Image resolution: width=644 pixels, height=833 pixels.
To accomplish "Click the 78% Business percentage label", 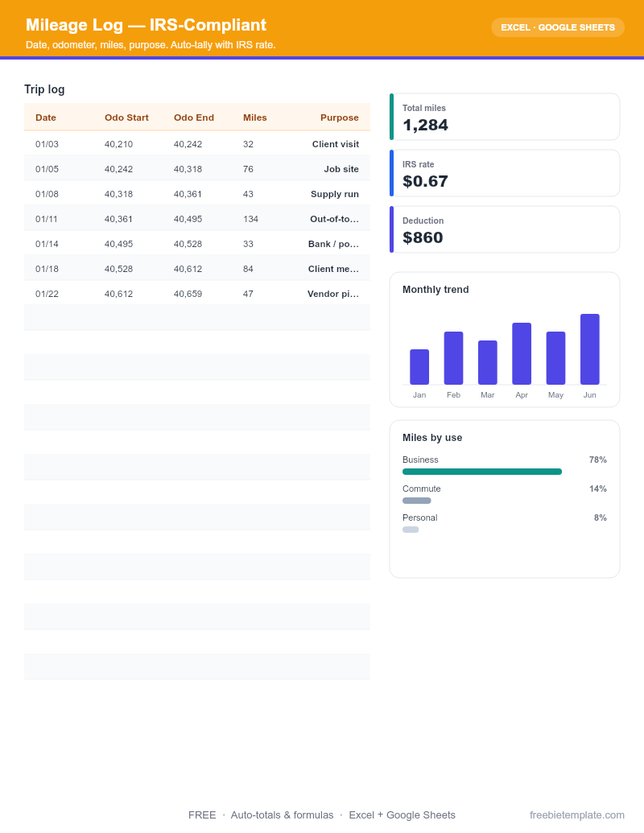I will [x=598, y=460].
